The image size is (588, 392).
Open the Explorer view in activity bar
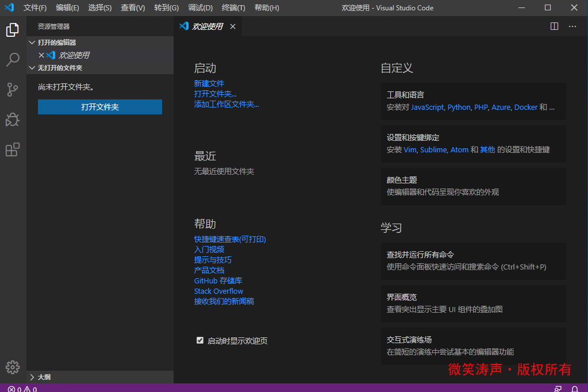coord(13,30)
